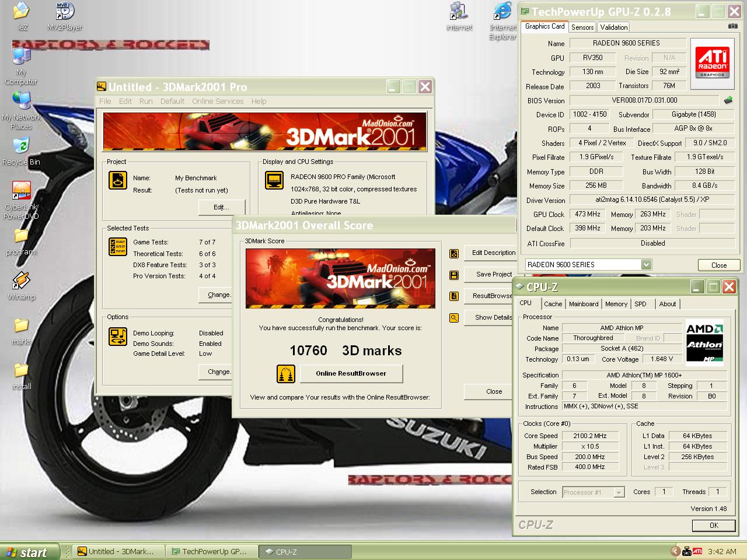Select the Graphics Card tab in GPU-Z

[x=544, y=26]
